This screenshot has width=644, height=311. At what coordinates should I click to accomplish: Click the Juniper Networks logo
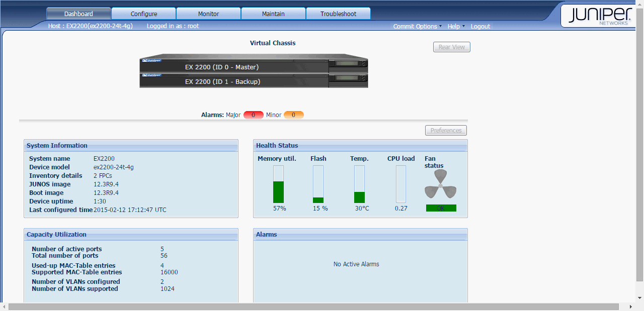point(599,16)
